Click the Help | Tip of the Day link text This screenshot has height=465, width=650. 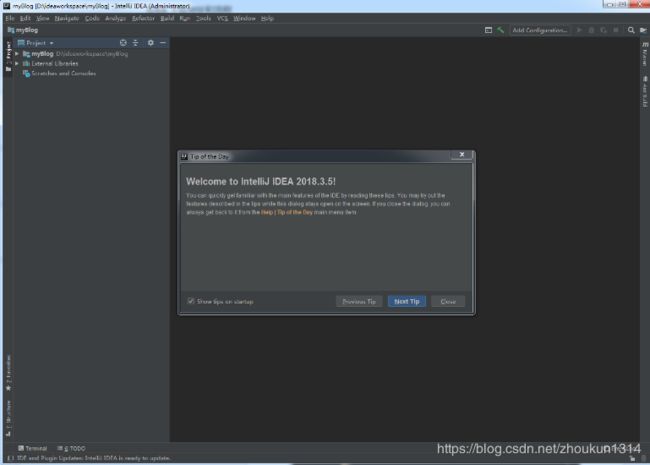coord(286,212)
